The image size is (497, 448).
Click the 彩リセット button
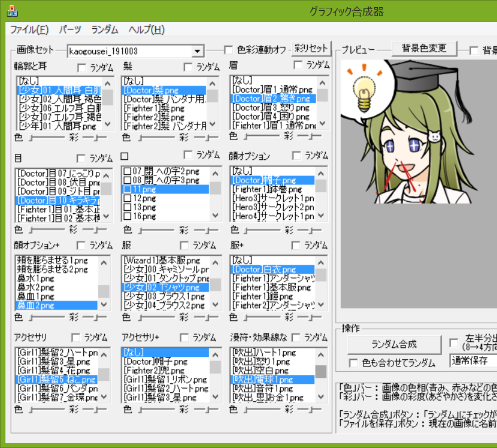click(x=311, y=49)
